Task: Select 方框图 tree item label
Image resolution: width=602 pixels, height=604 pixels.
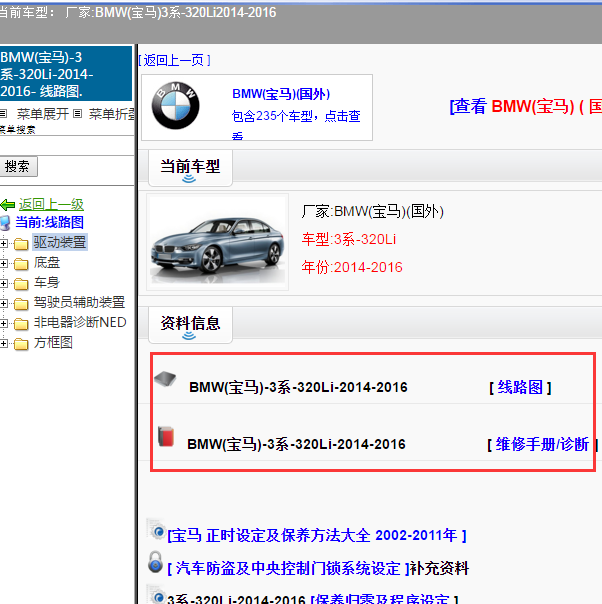Action: [53, 342]
